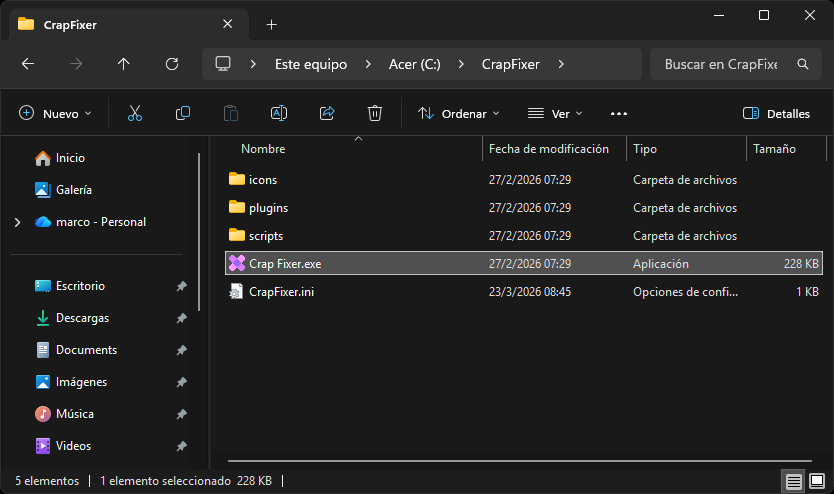Screen dimensions: 834x494
Task: Click Acer (C:) in address bar
Action: tap(415, 64)
